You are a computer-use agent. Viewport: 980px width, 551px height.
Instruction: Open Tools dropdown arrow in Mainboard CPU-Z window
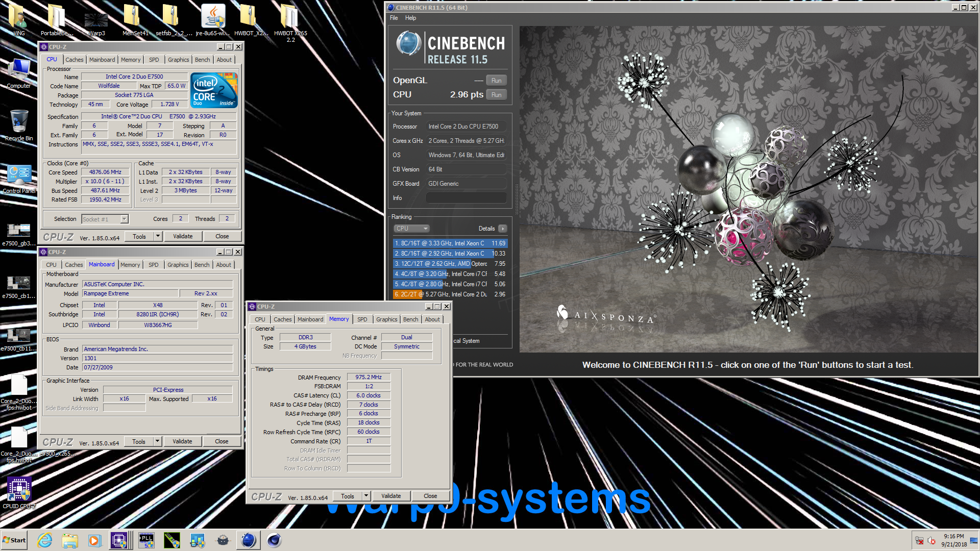(x=158, y=441)
